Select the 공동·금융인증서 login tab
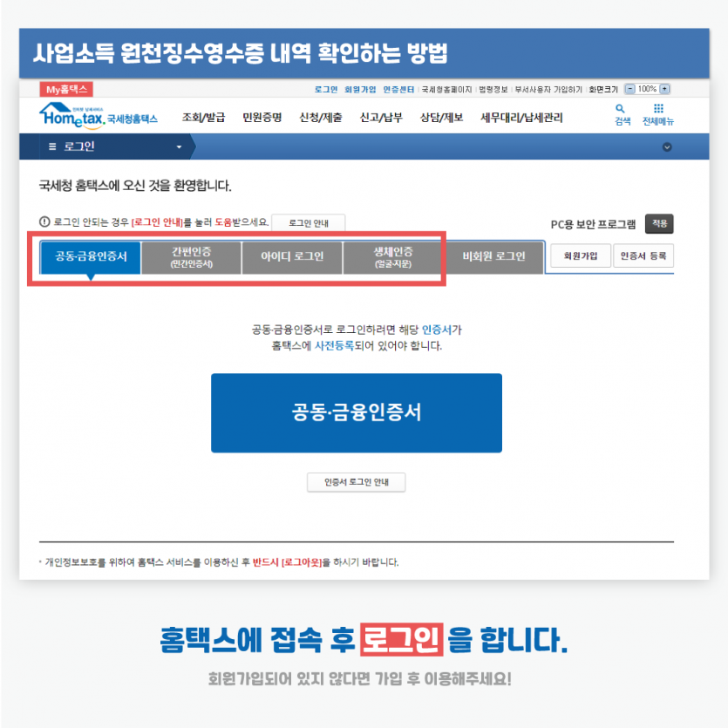Screen dimensions: 728x728 [91, 257]
